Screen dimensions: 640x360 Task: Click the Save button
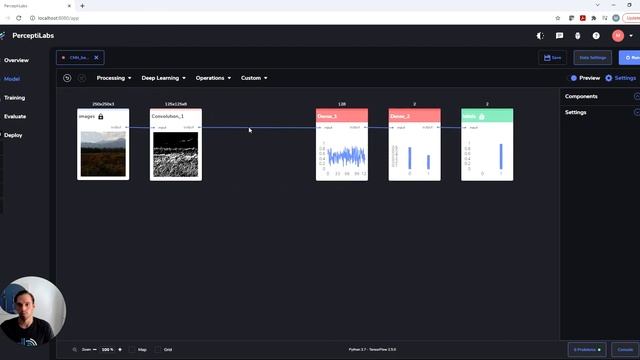[552, 58]
